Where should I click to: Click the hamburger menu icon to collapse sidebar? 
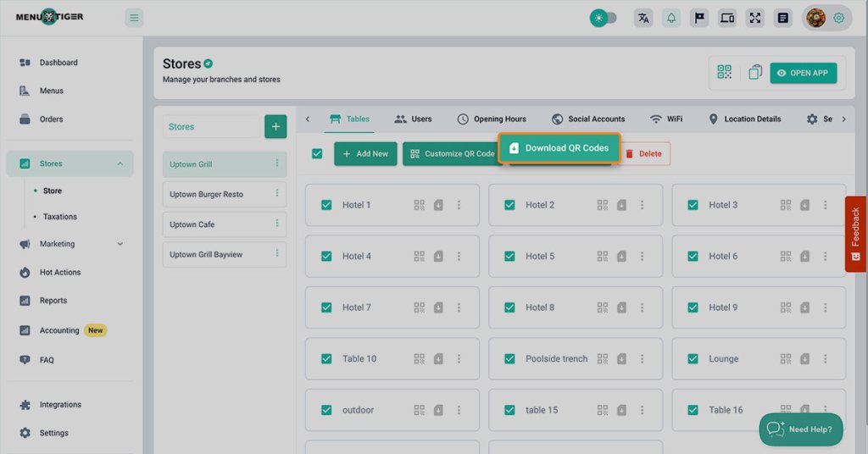[134, 18]
